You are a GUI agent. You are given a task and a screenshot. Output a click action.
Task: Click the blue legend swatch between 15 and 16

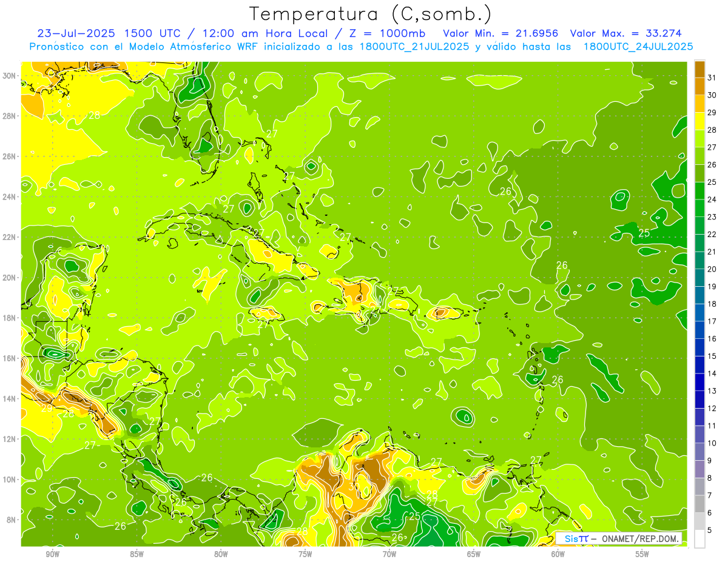coord(699,347)
